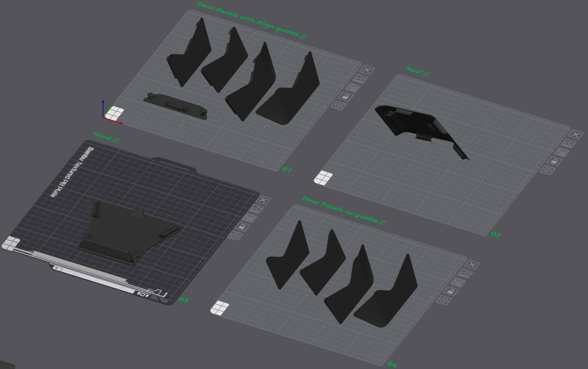Edit the Roof plate name pencil icon
This screenshot has height=369, width=588.
coord(427,74)
